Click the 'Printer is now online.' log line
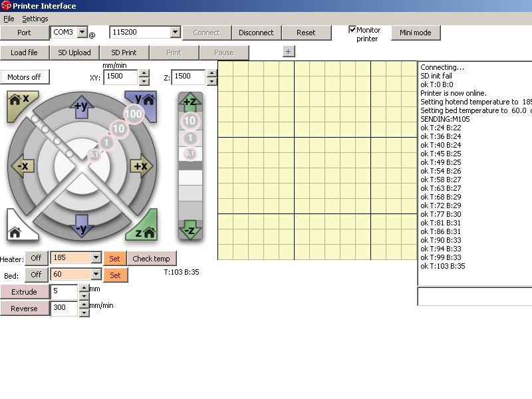This screenshot has height=399, width=532. pos(454,93)
